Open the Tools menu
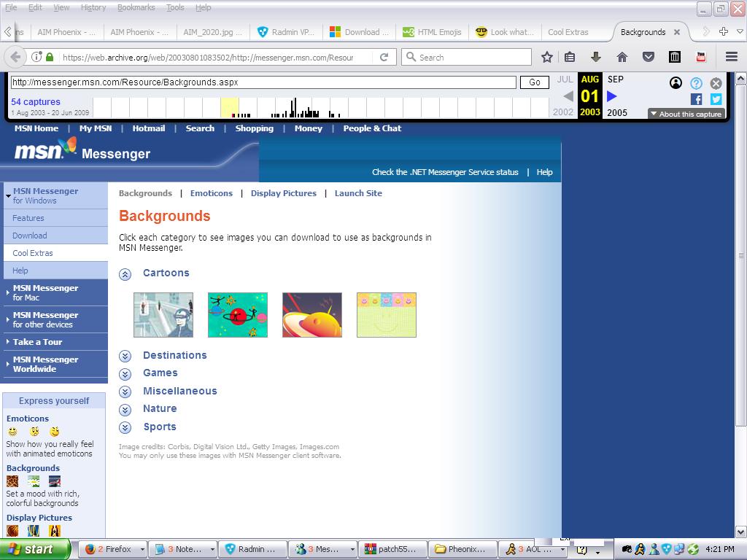The width and height of the screenshot is (747, 560). [175, 7]
